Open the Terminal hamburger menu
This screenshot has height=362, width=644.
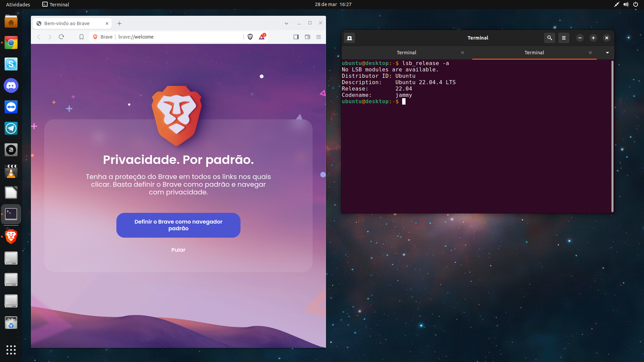(x=564, y=38)
